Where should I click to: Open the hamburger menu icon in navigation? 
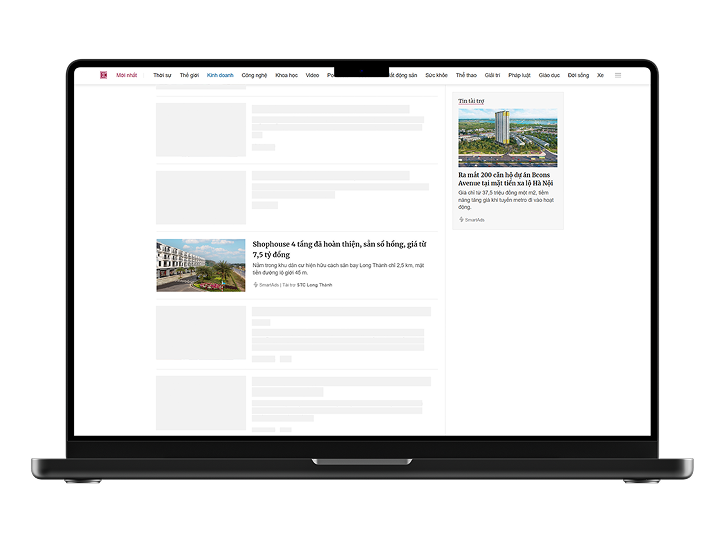pos(618,75)
